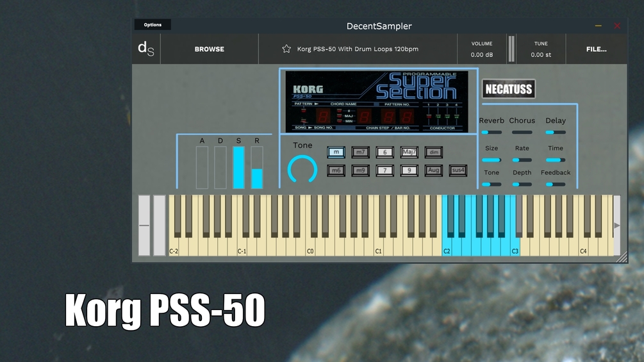Click the Sustain (S) envelope bar
This screenshot has width=644, height=362.
(238, 167)
